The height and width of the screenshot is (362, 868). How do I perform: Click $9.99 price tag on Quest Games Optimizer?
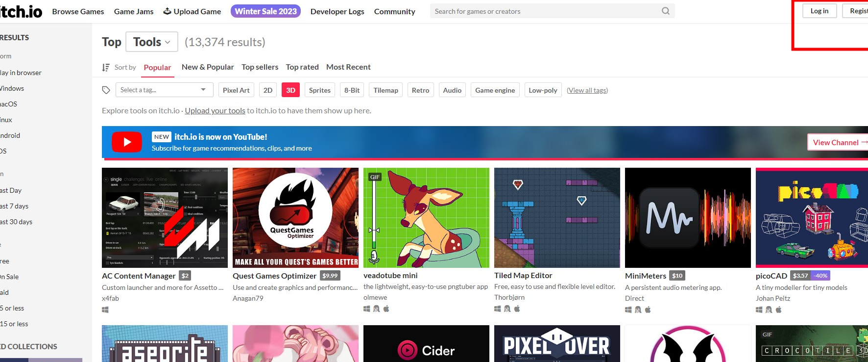(x=330, y=276)
